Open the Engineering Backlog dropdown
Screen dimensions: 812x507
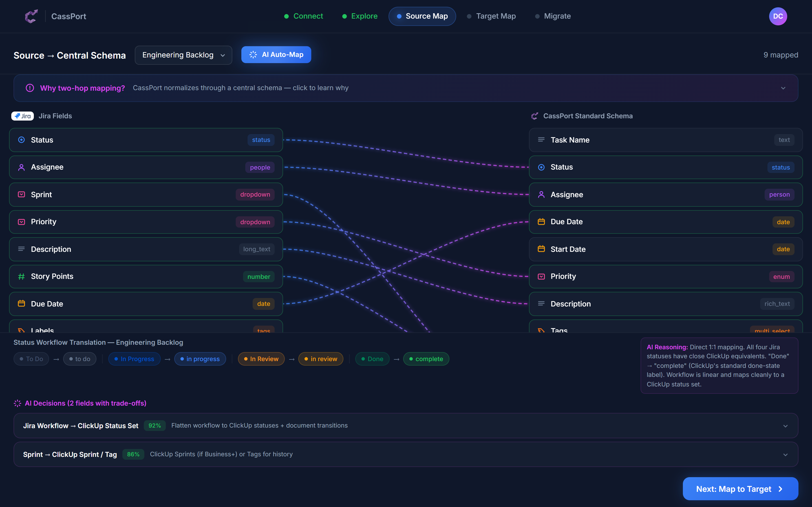pos(183,55)
